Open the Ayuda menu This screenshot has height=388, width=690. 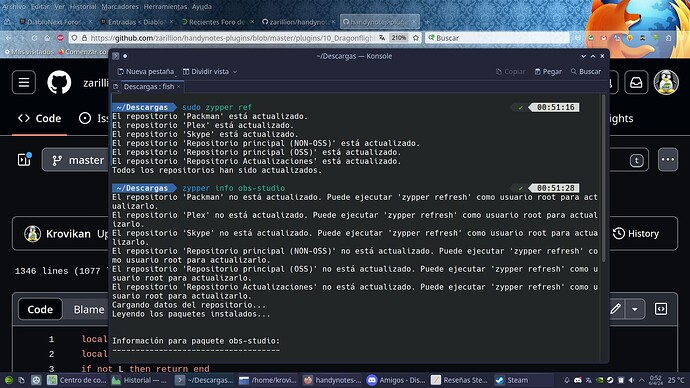pyautogui.click(x=202, y=7)
